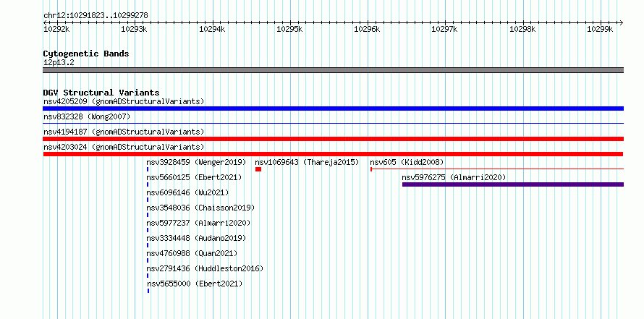Viewport: 644px width, 319px height.
Task: Click blue marker under nsv3928459
Action: click(x=148, y=169)
